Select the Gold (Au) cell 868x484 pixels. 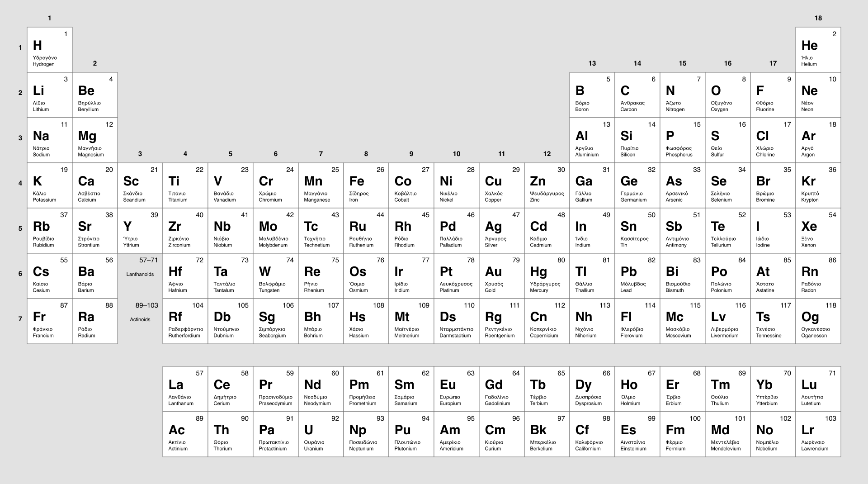click(502, 276)
